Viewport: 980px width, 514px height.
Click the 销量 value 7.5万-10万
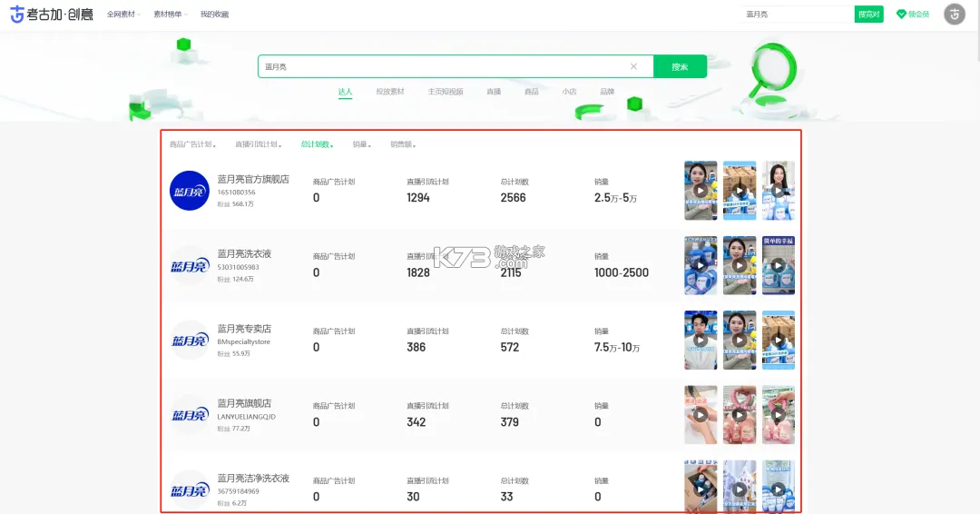click(x=617, y=347)
